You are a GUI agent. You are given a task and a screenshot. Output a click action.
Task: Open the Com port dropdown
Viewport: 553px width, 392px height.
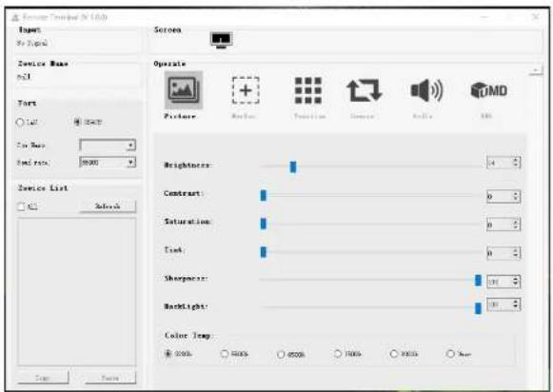tap(108, 146)
